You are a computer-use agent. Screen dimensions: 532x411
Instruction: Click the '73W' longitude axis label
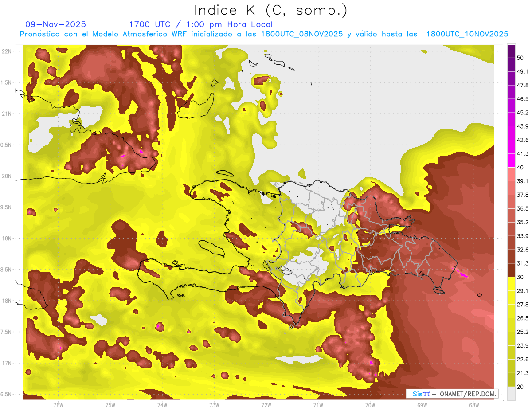[x=214, y=405]
